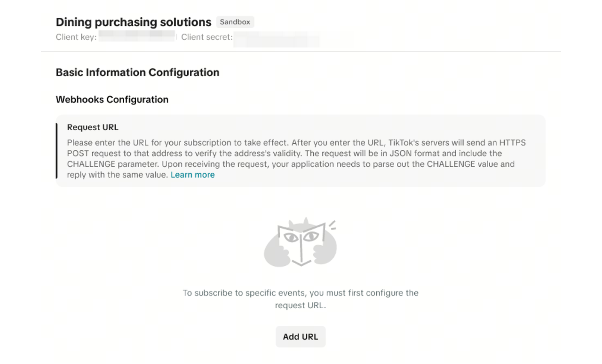Image resolution: width=602 pixels, height=364 pixels.
Task: Click the Sandbox badge
Action: pyautogui.click(x=235, y=22)
